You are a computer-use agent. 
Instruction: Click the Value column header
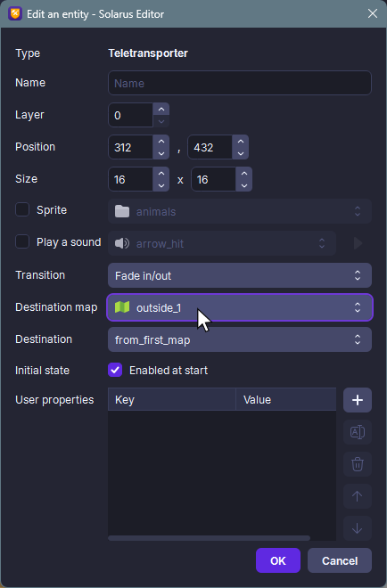tap(286, 400)
